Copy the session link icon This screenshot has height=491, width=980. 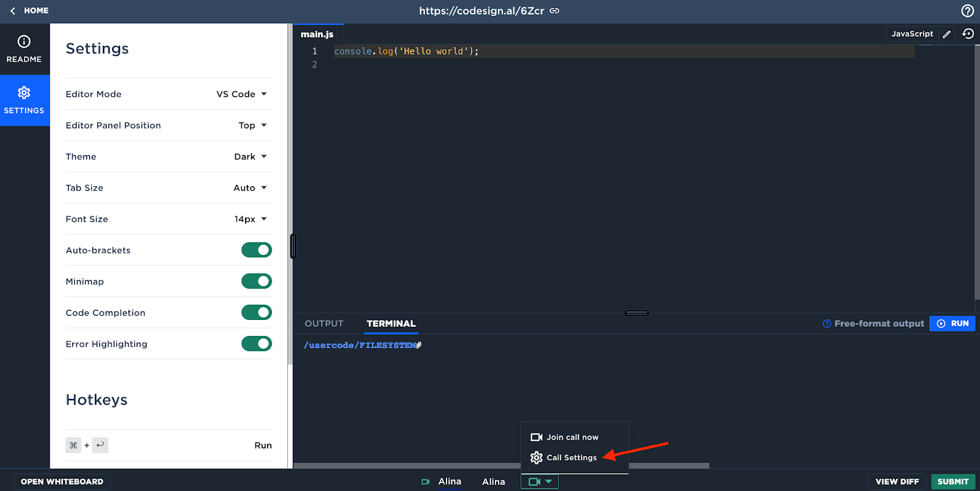point(554,10)
